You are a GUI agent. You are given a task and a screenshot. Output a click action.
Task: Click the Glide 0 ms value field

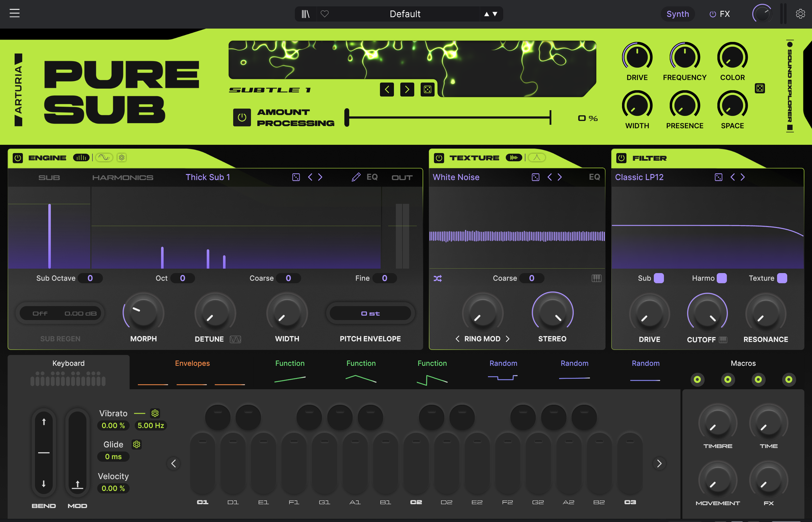point(113,457)
